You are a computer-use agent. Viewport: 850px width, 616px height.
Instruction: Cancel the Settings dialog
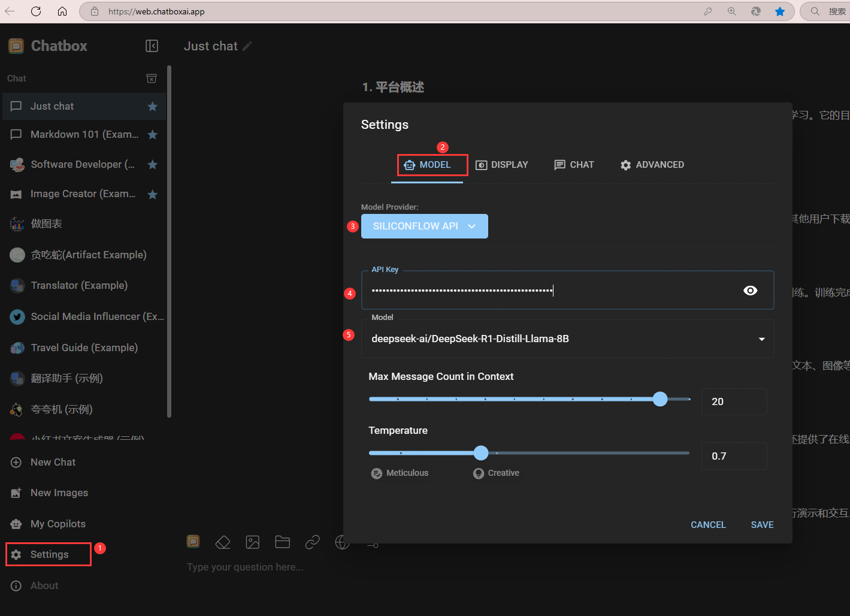[x=708, y=525]
